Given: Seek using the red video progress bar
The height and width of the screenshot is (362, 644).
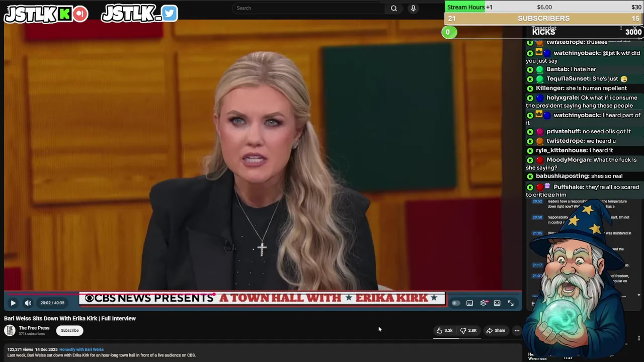Looking at the screenshot, I should [x=263, y=294].
